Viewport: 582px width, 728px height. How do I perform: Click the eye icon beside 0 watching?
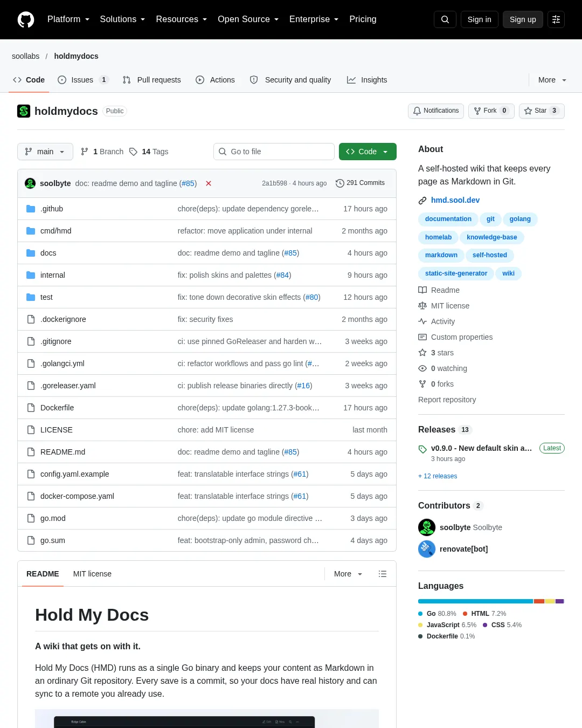422,368
